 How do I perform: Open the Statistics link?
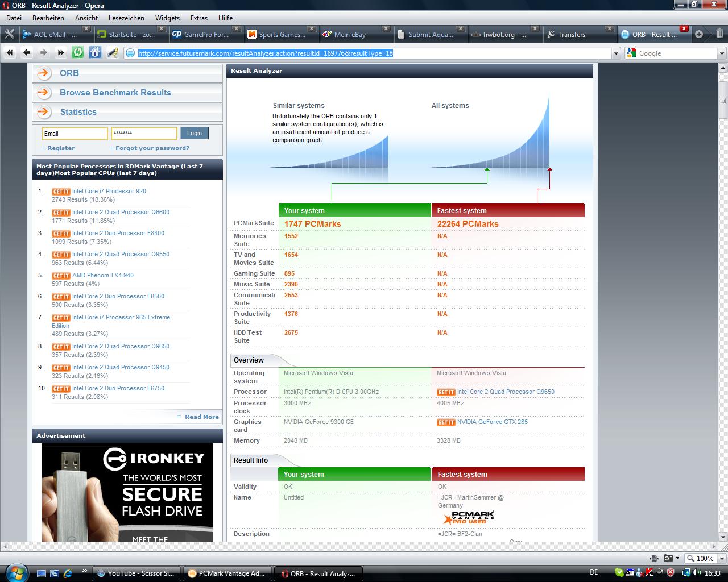[x=78, y=111]
